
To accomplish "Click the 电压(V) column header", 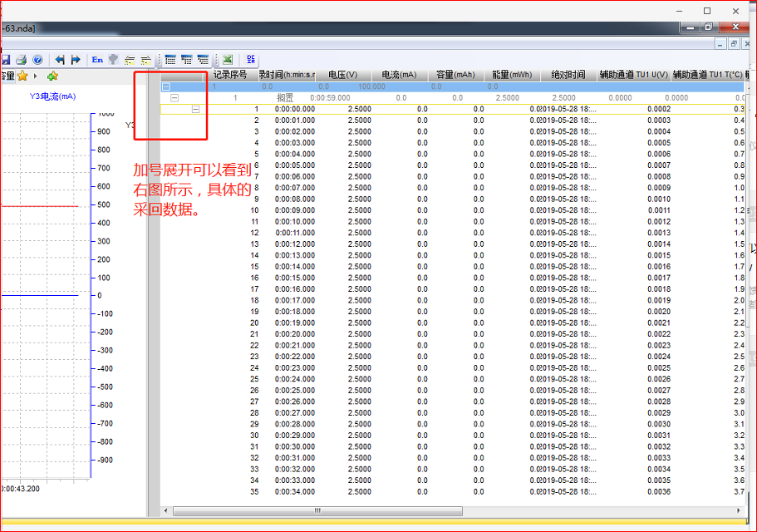I will pos(343,74).
